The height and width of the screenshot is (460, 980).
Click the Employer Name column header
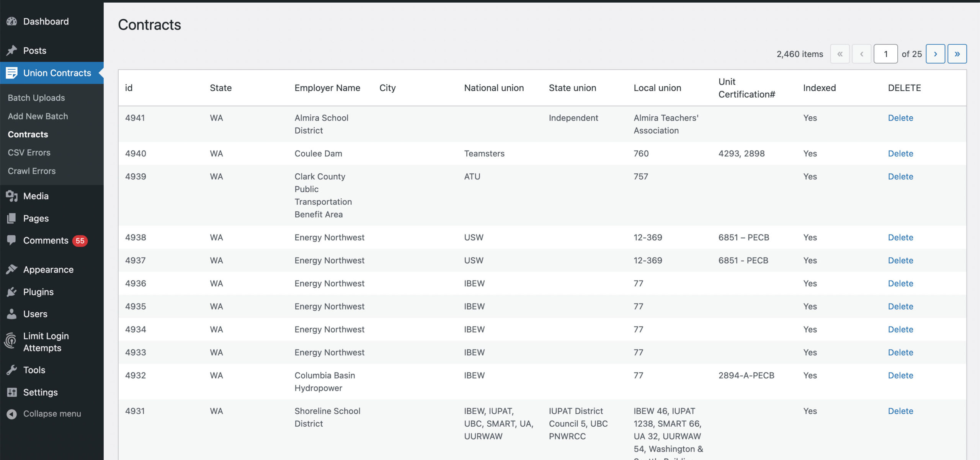(x=327, y=88)
